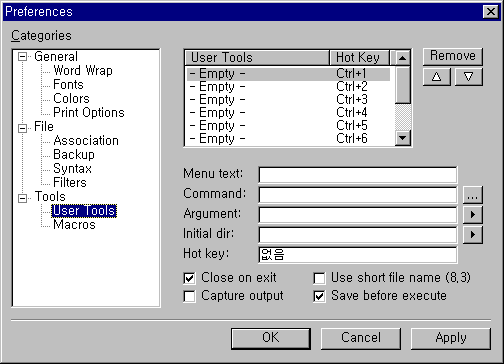Image resolution: width=504 pixels, height=364 pixels.
Task: Focus the Initial dir input field
Action: 358,235
